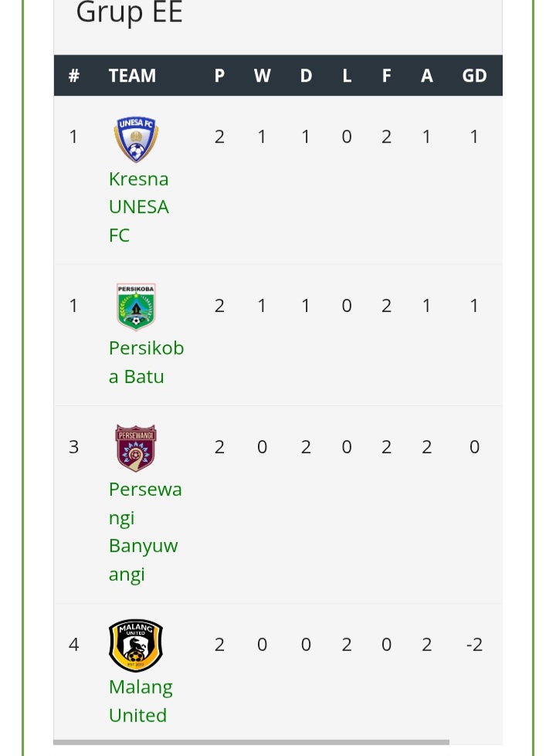The height and width of the screenshot is (756, 556).
Task: Click the W column header
Action: click(262, 75)
